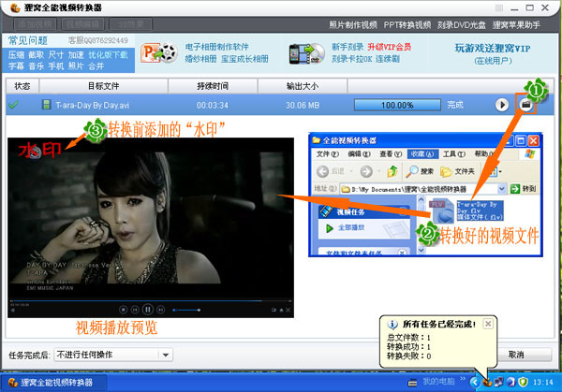Click the 00:03:34 duration cell

pyautogui.click(x=213, y=105)
